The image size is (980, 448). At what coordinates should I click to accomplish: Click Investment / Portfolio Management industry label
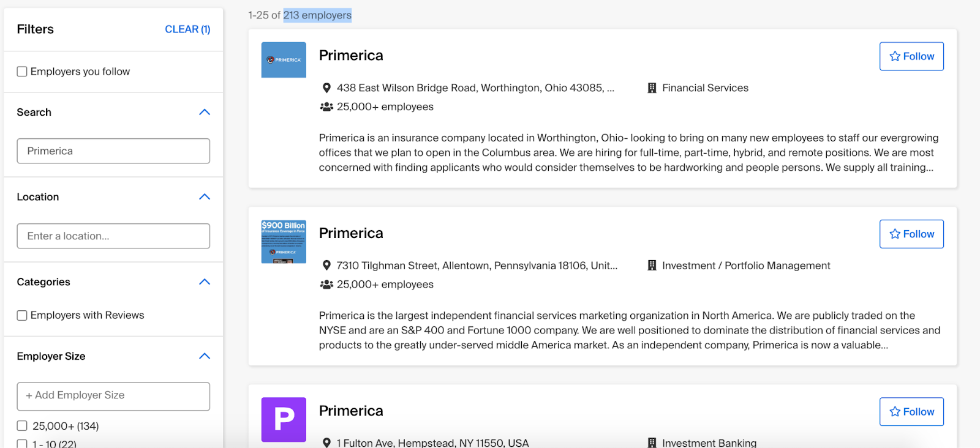746,266
